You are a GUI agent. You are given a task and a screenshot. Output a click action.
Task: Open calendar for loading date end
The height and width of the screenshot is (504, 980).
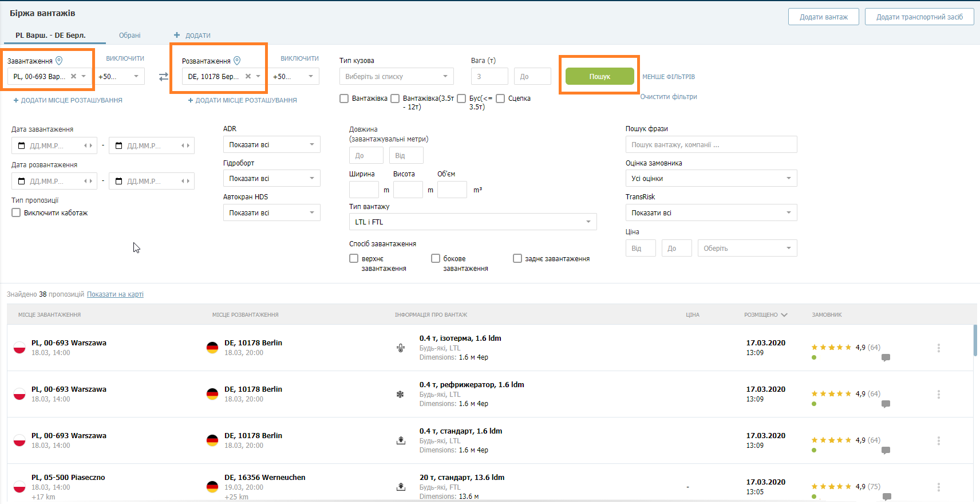[x=119, y=145]
